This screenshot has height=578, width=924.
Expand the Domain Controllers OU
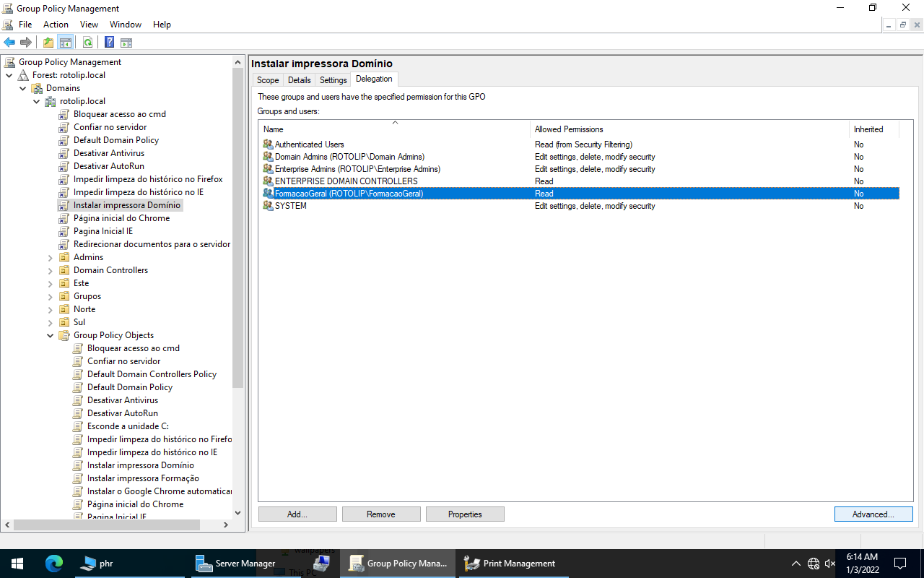tap(51, 270)
